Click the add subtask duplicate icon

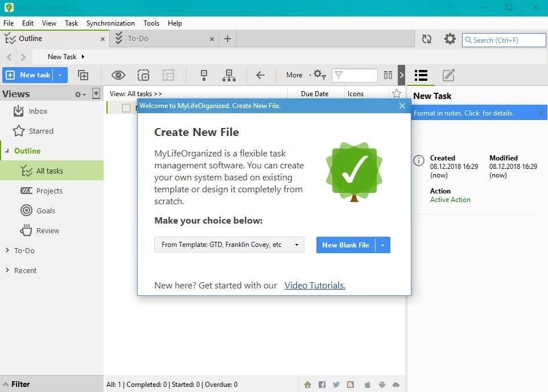pos(83,75)
